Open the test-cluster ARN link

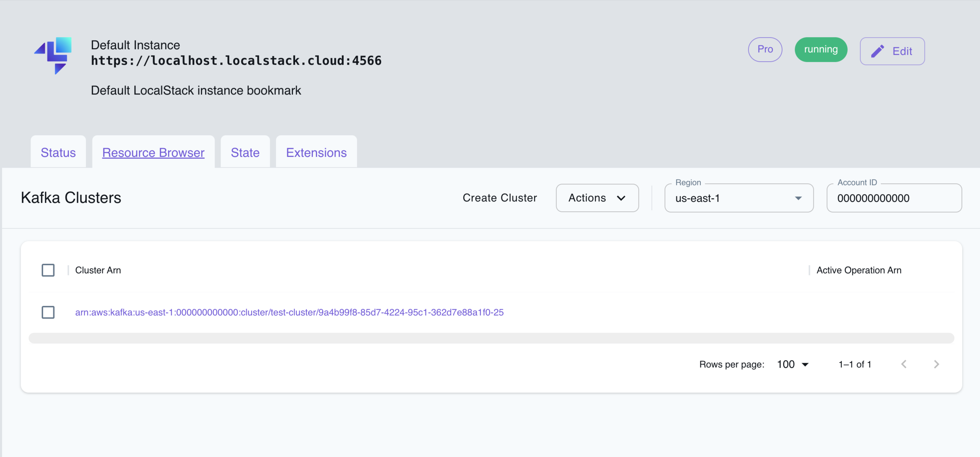[x=290, y=312]
